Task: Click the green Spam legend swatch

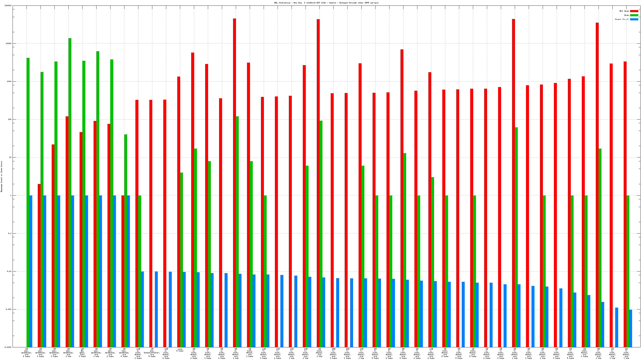Action: pyautogui.click(x=634, y=15)
